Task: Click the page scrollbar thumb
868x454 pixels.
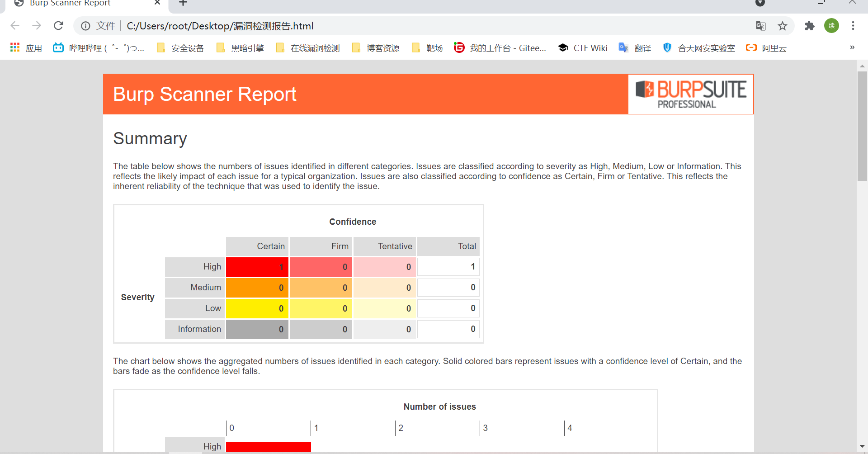Action: pos(862,126)
